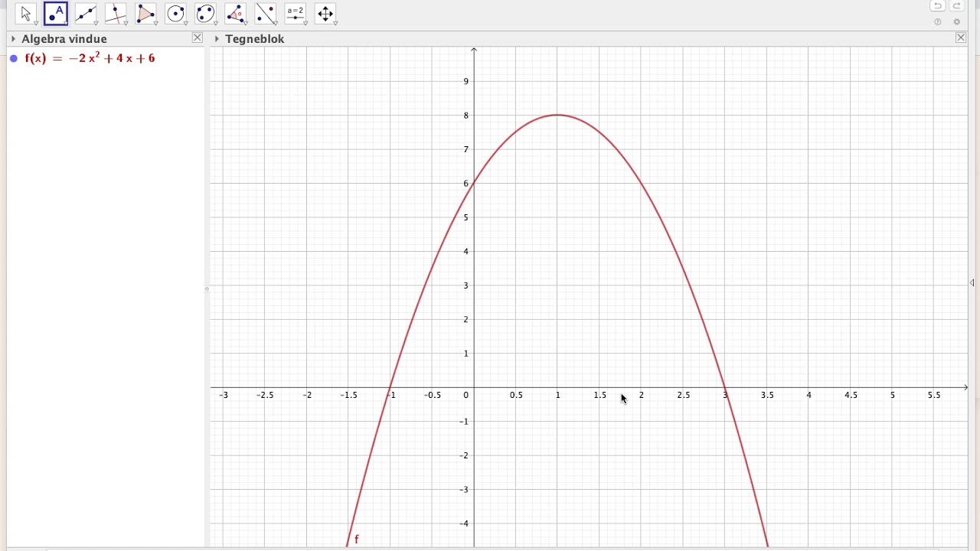
Task: Open sidebar arrow at right window edge
Action: [x=972, y=283]
